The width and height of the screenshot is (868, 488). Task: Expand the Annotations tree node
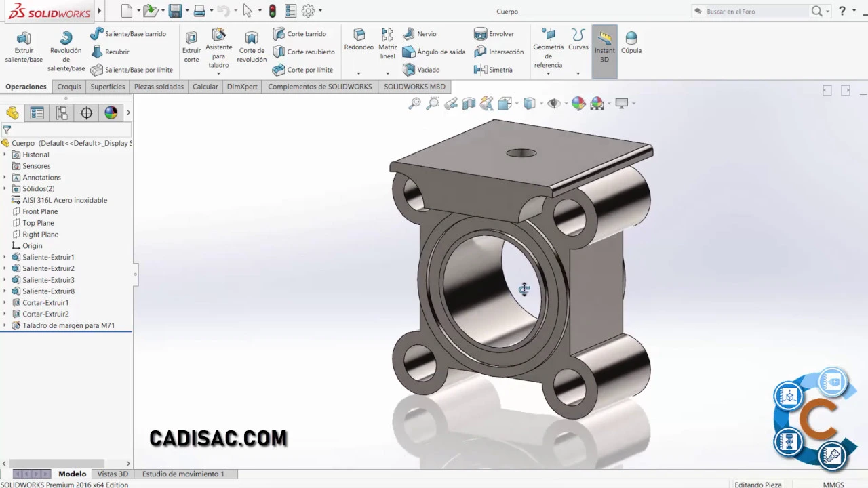coord(5,178)
